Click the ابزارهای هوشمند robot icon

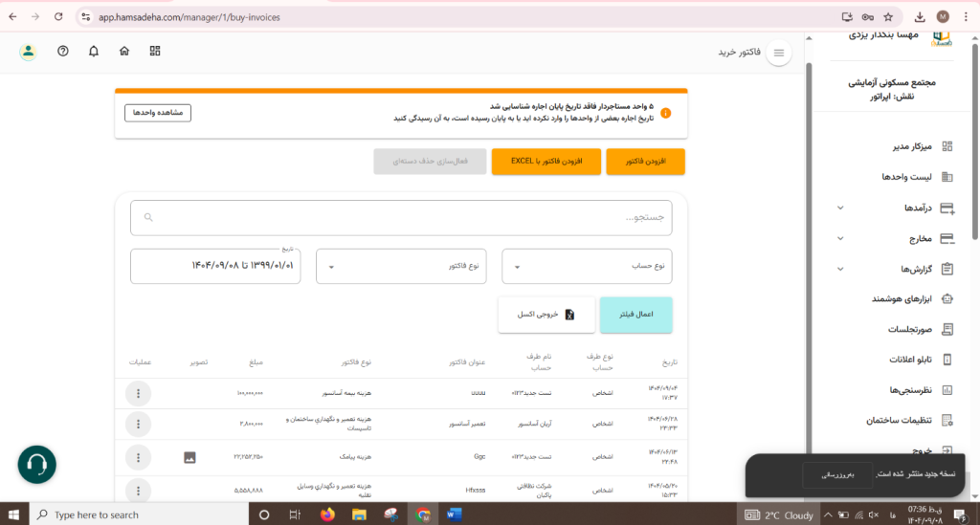(947, 299)
